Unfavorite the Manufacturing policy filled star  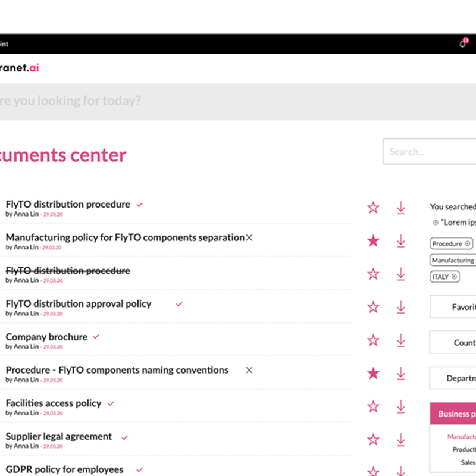(x=373, y=241)
